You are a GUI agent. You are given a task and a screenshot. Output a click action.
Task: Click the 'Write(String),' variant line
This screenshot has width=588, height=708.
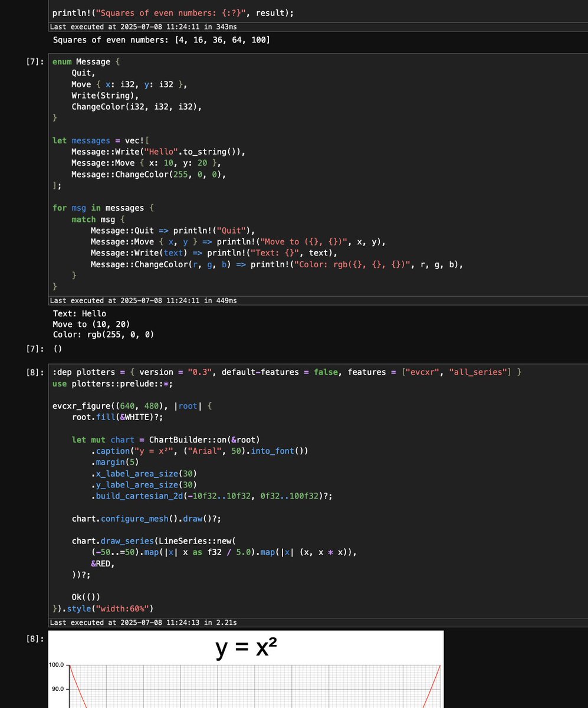pyautogui.click(x=105, y=96)
